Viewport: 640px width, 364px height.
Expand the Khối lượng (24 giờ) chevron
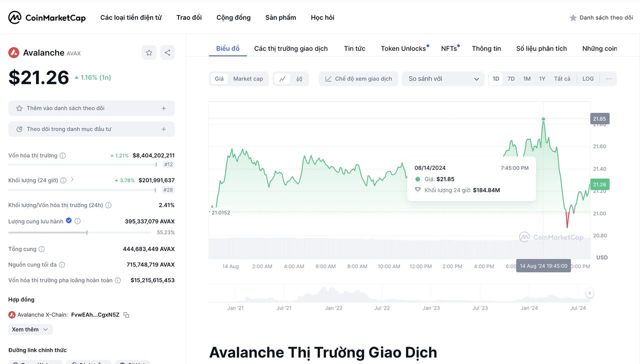pos(72,180)
